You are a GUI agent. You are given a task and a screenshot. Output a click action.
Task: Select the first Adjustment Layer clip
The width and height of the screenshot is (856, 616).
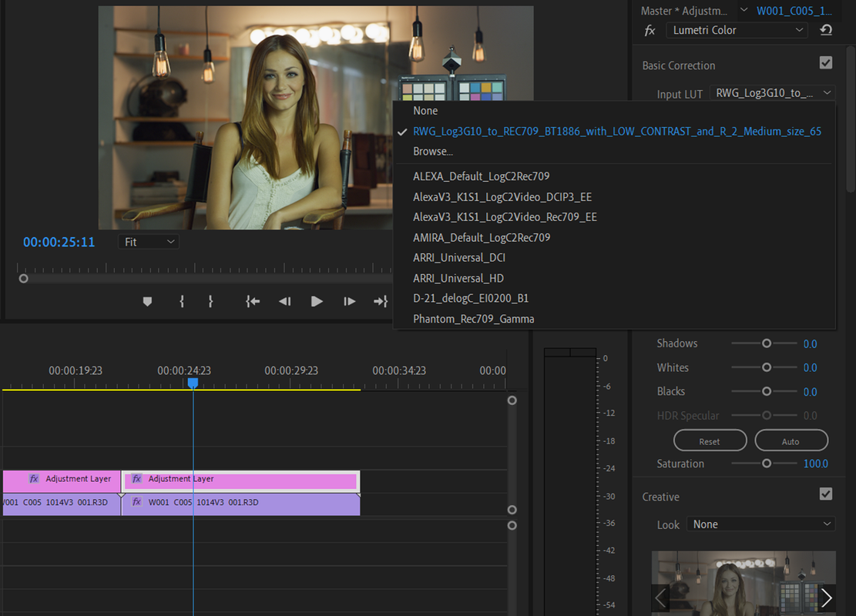tap(62, 481)
